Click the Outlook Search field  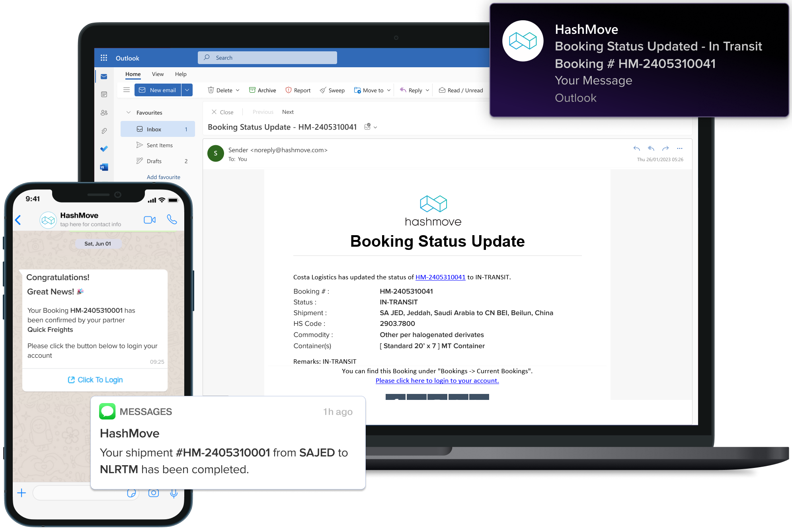267,58
